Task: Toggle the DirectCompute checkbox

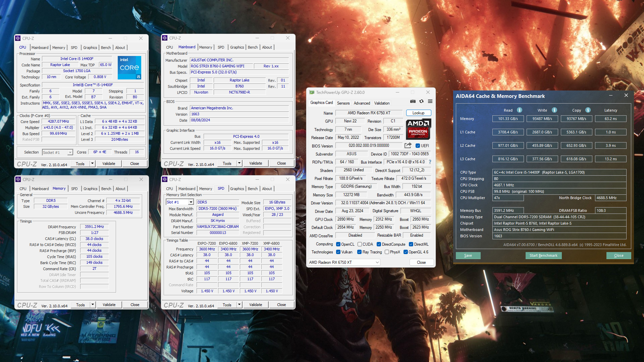Action: click(379, 244)
